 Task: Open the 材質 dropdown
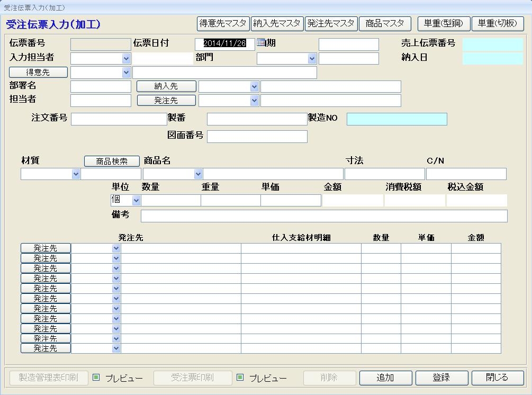pyautogui.click(x=76, y=174)
